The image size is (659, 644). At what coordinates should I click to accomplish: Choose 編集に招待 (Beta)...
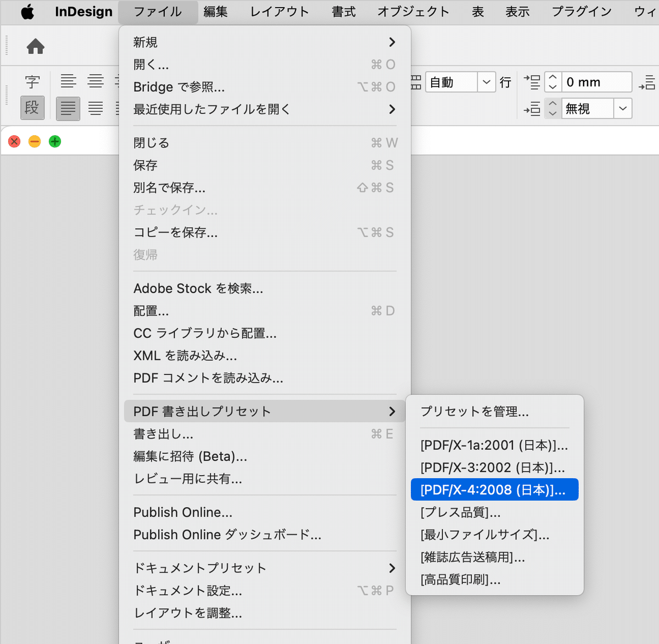[x=265, y=456]
